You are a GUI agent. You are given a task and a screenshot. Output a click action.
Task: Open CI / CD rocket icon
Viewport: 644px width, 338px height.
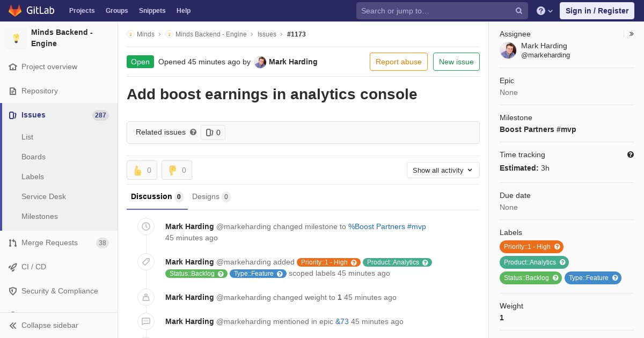[13, 267]
